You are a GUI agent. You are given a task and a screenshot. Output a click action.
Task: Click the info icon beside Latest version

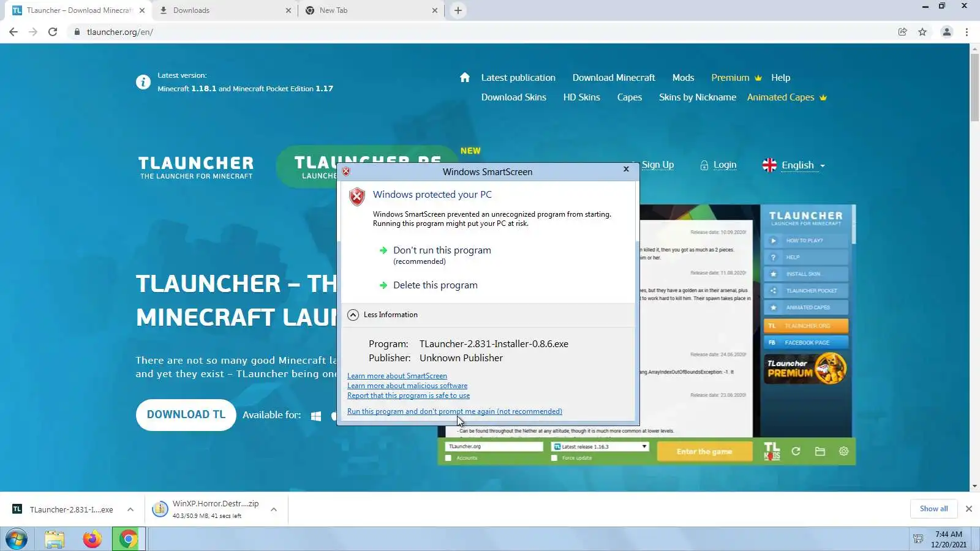tap(143, 82)
